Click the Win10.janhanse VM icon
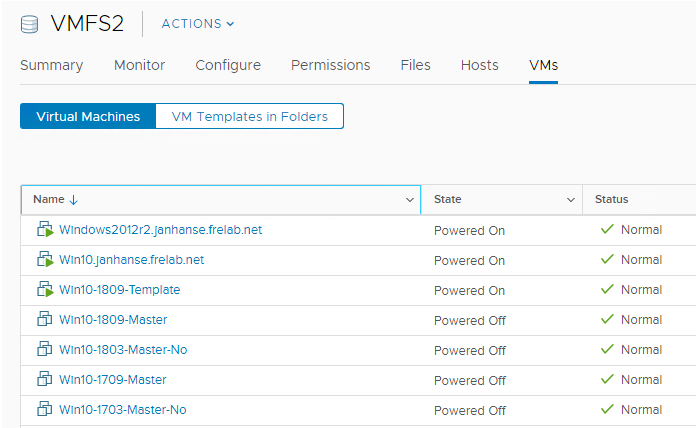Image resolution: width=696 pixels, height=428 pixels. coord(45,260)
